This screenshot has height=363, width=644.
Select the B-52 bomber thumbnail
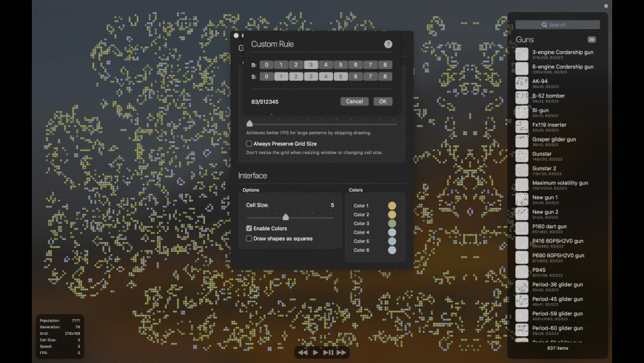[x=522, y=98]
